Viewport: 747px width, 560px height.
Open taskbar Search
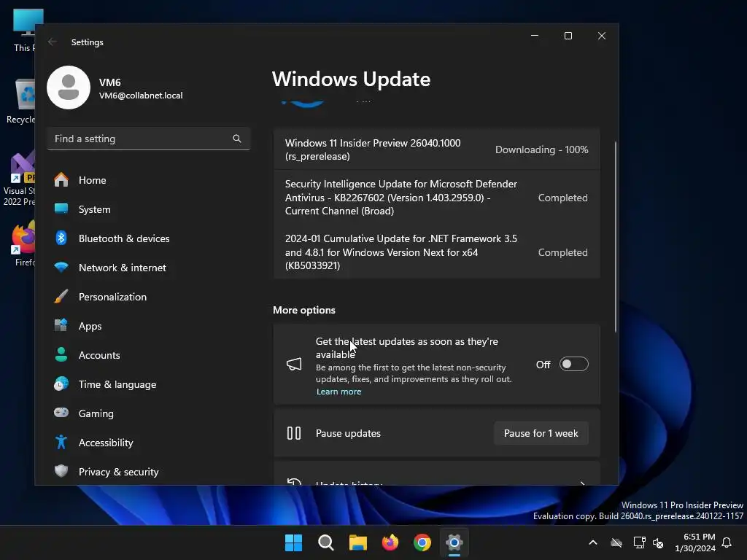point(326,542)
